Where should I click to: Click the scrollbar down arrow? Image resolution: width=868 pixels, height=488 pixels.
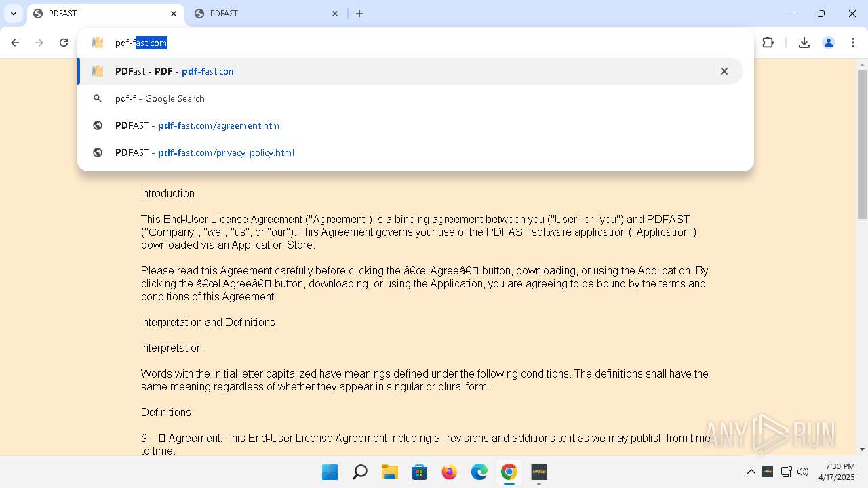(863, 449)
